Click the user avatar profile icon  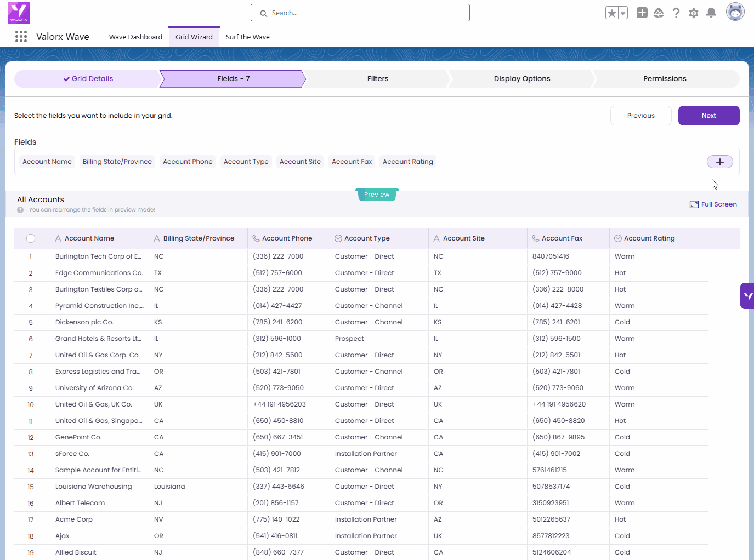735,12
